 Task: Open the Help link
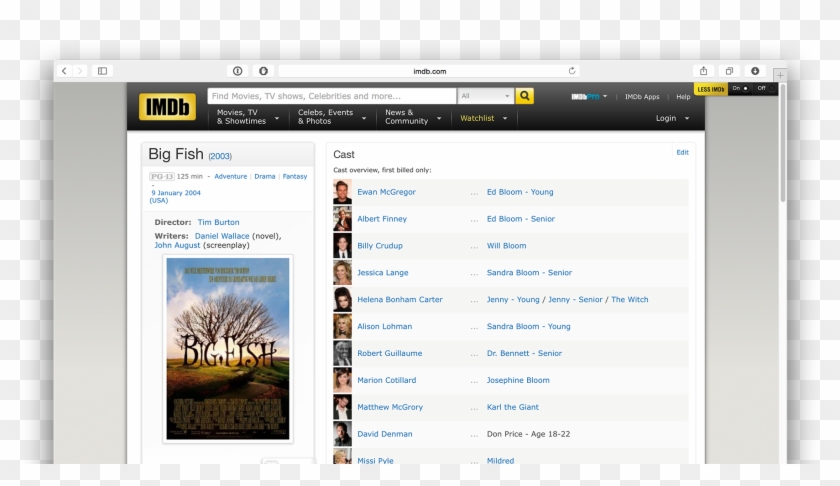683,96
